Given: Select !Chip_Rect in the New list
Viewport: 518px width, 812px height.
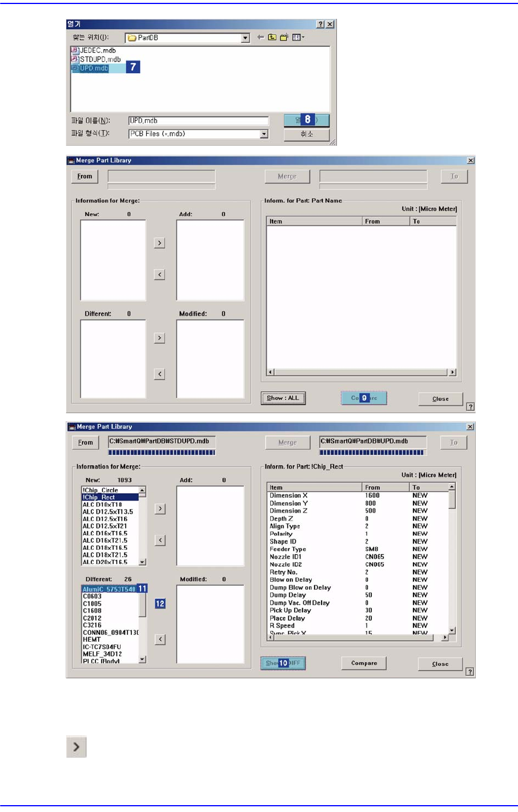Looking at the screenshot, I should (x=110, y=497).
